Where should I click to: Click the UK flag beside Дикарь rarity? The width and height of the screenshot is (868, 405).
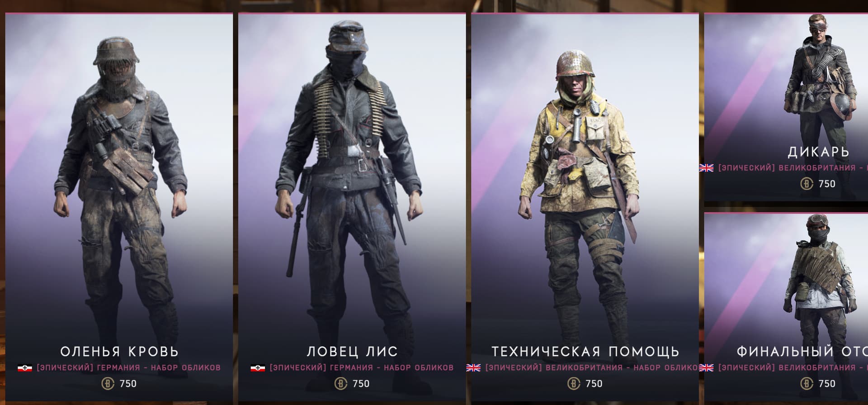(x=706, y=168)
